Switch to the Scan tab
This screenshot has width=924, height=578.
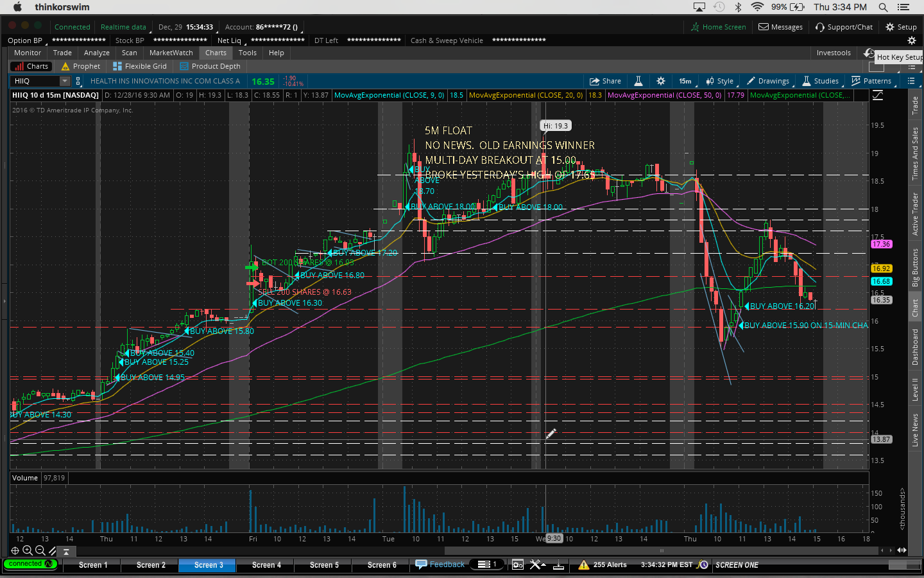(x=130, y=53)
